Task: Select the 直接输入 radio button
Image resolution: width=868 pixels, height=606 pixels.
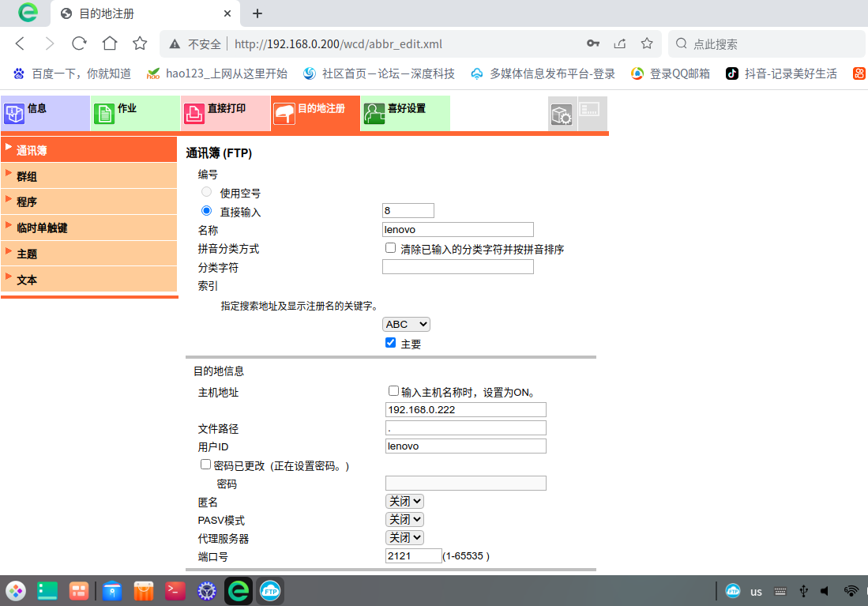Action: pos(206,210)
